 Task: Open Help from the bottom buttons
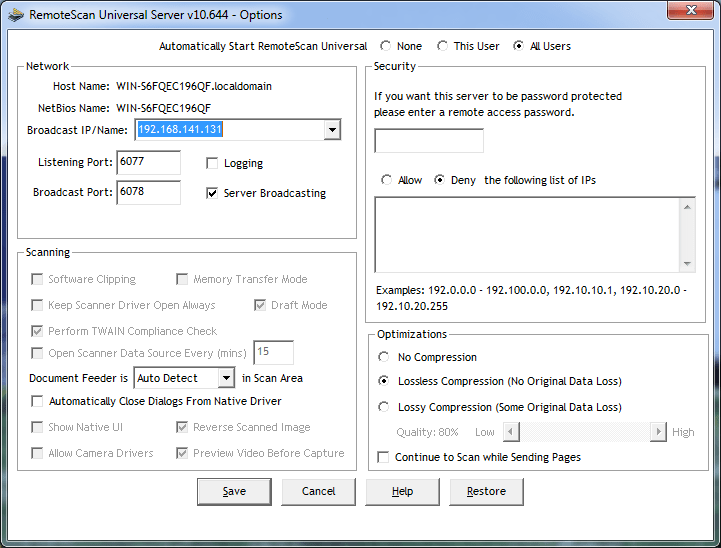pos(402,491)
